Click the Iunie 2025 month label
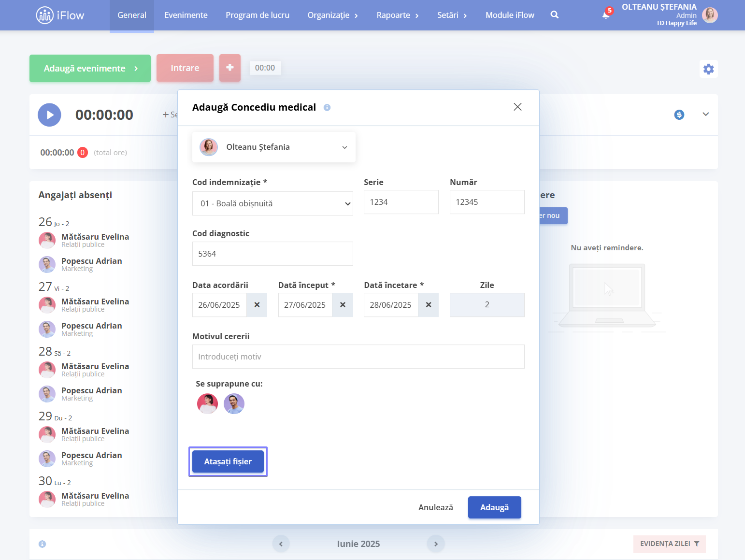Image resolution: width=745 pixels, height=560 pixels. coord(358,544)
